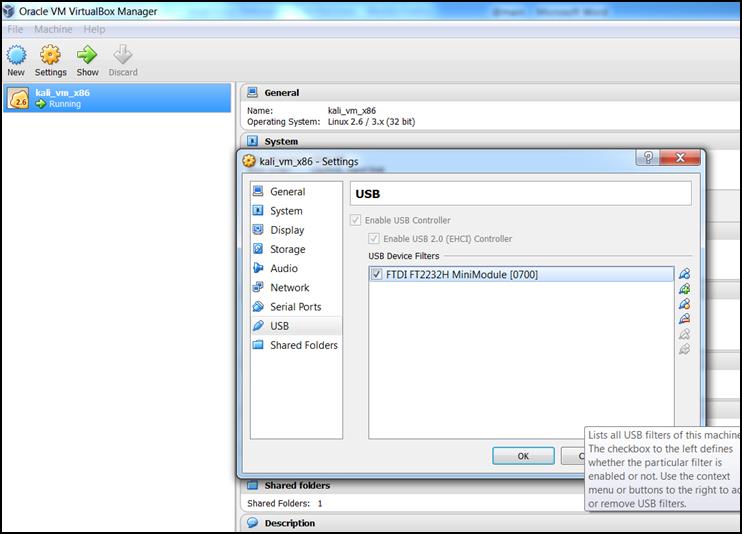Open the Shared Folders settings category
The image size is (742, 534).
[296, 345]
